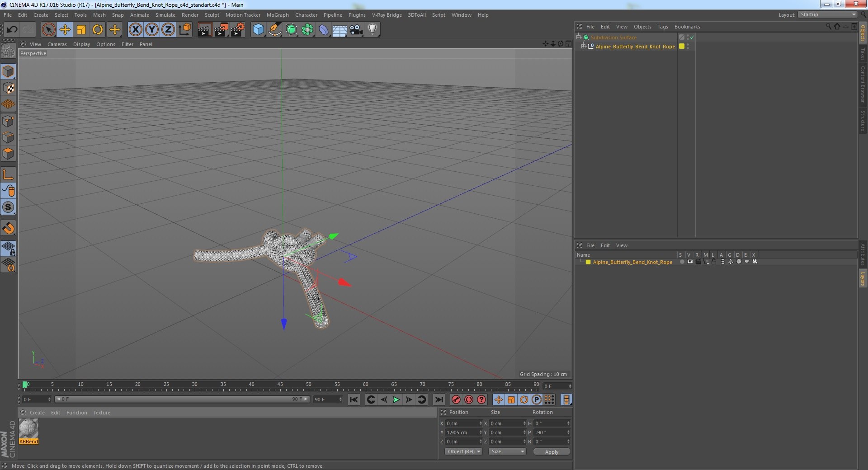This screenshot has width=868, height=470.
Task: Activate the Move tool
Action: 65,30
